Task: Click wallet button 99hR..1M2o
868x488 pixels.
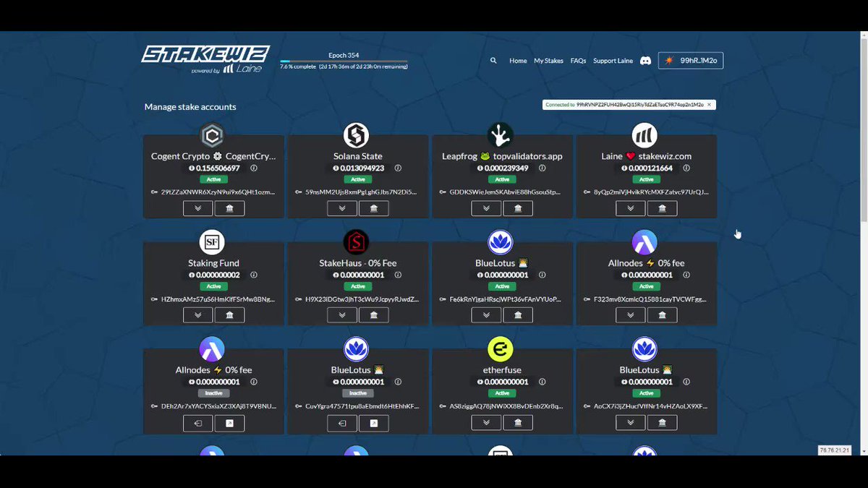Action: pyautogui.click(x=691, y=61)
